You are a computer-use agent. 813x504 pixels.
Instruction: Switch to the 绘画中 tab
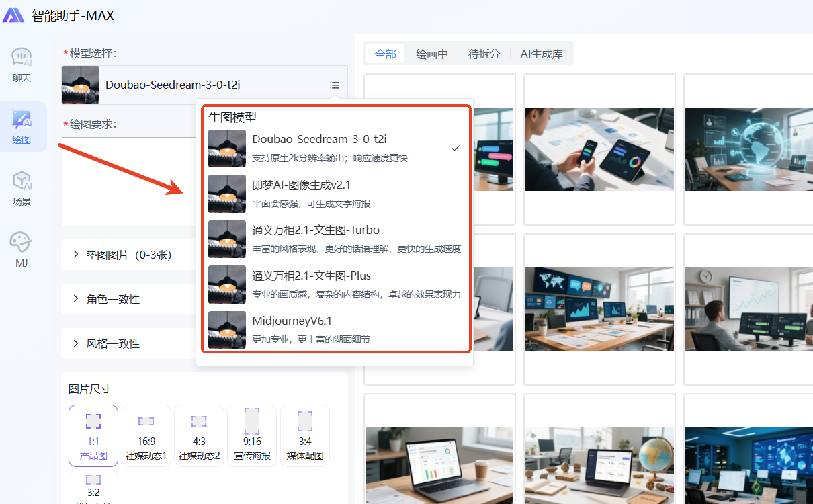[x=431, y=54]
